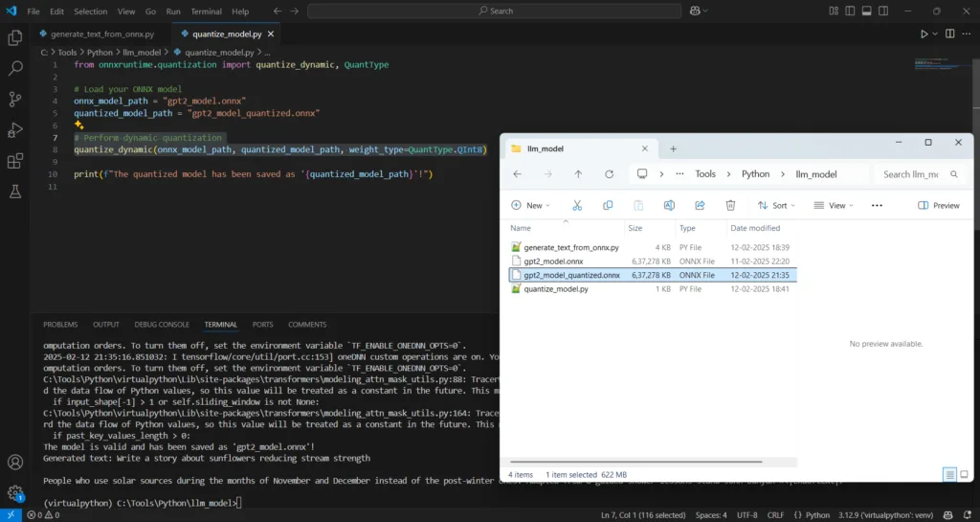Open the Search view in activity bar
The image size is (980, 522).
[x=15, y=68]
